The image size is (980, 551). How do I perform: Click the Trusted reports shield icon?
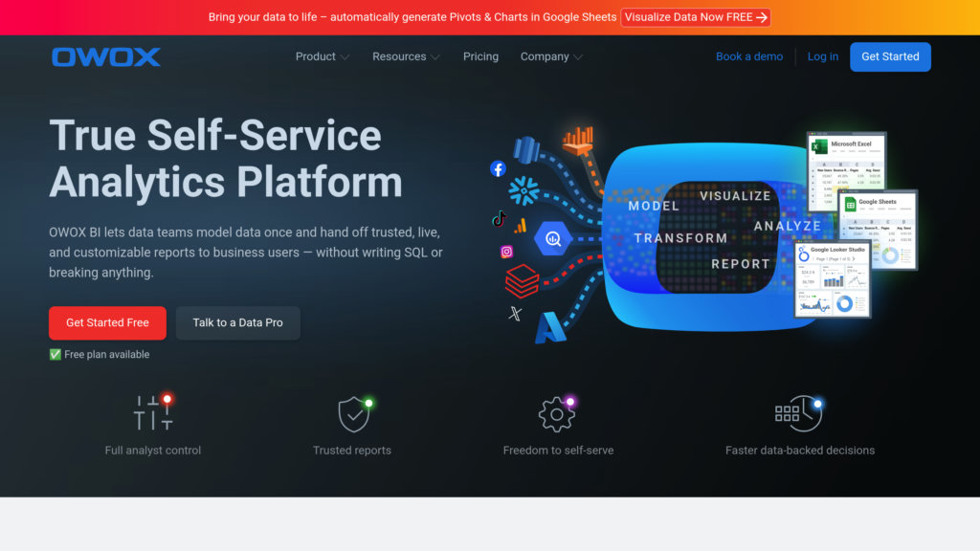353,414
